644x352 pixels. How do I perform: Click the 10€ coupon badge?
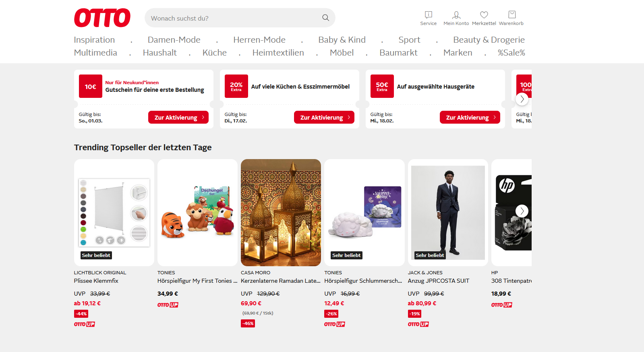pyautogui.click(x=91, y=86)
